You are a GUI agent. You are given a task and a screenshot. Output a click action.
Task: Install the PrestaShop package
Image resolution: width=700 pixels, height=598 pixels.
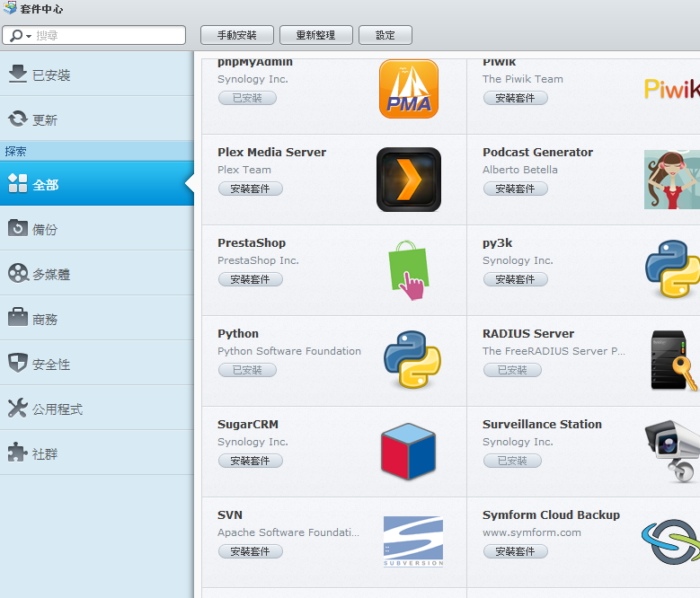pyautogui.click(x=251, y=279)
